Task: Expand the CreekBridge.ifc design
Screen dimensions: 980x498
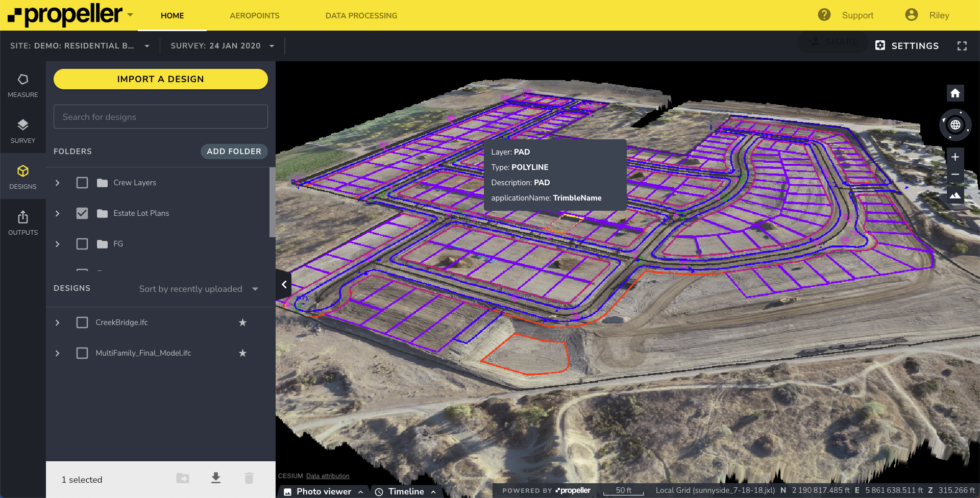Action: pos(57,322)
